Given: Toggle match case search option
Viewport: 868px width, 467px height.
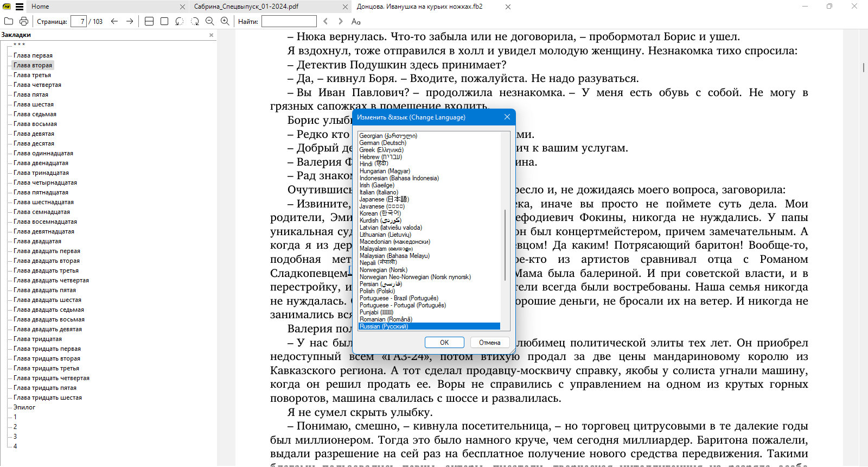Looking at the screenshot, I should 356,21.
